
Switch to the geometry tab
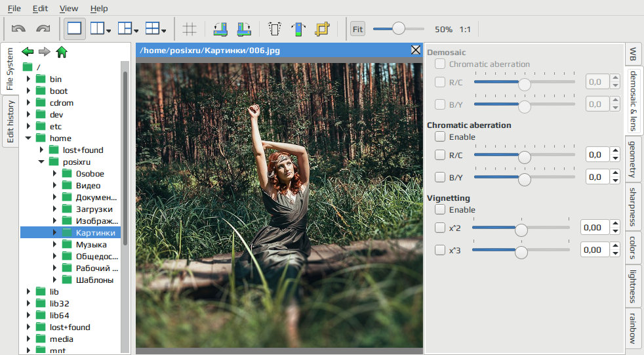tap(633, 159)
